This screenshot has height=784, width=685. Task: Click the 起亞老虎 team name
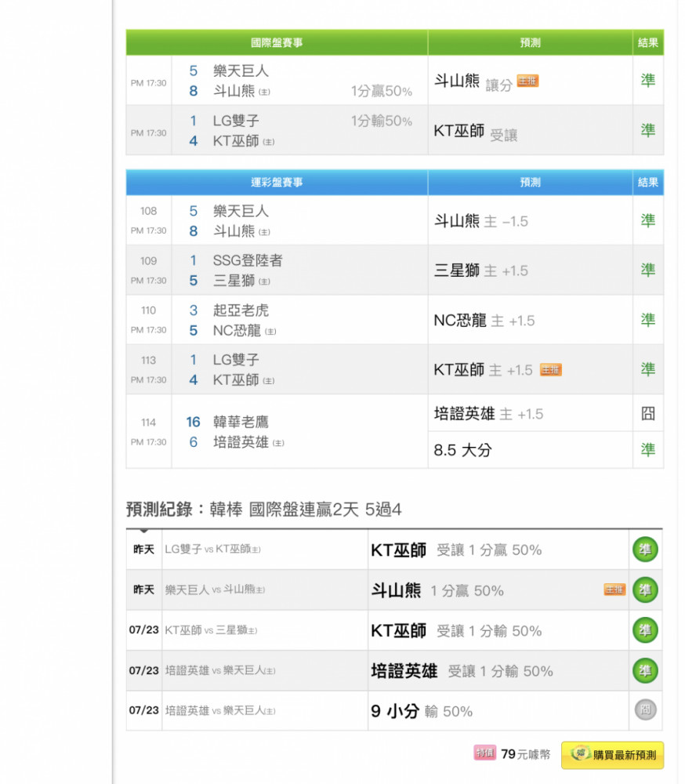point(241,310)
